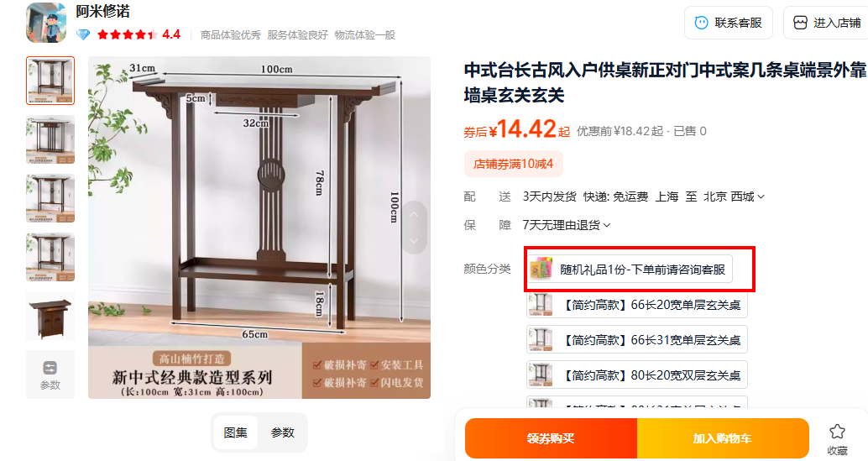The width and height of the screenshot is (868, 461).
Task: Show previous image with up arrow
Action: tap(415, 215)
